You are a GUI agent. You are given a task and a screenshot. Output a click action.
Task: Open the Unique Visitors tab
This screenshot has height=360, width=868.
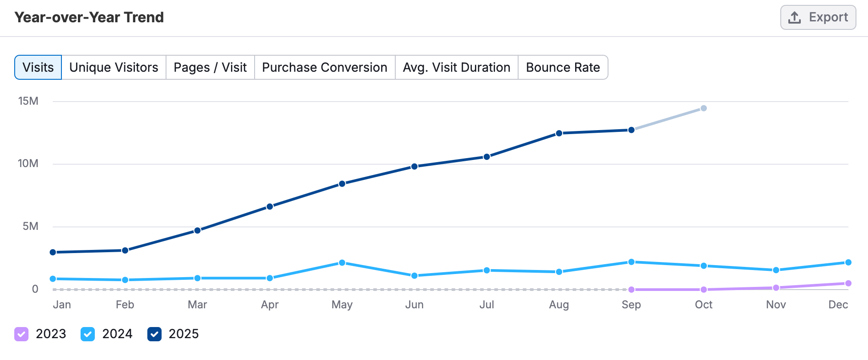coord(114,67)
